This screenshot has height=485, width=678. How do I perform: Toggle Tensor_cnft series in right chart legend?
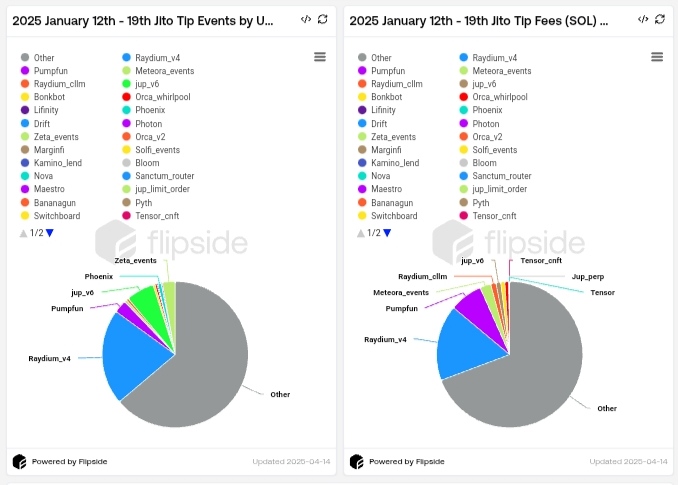pyautogui.click(x=494, y=216)
